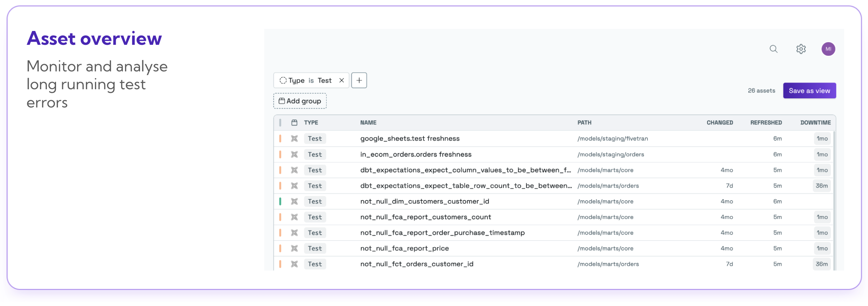Open google_sheets.test freshness asset
The width and height of the screenshot is (868, 306).
pos(410,139)
